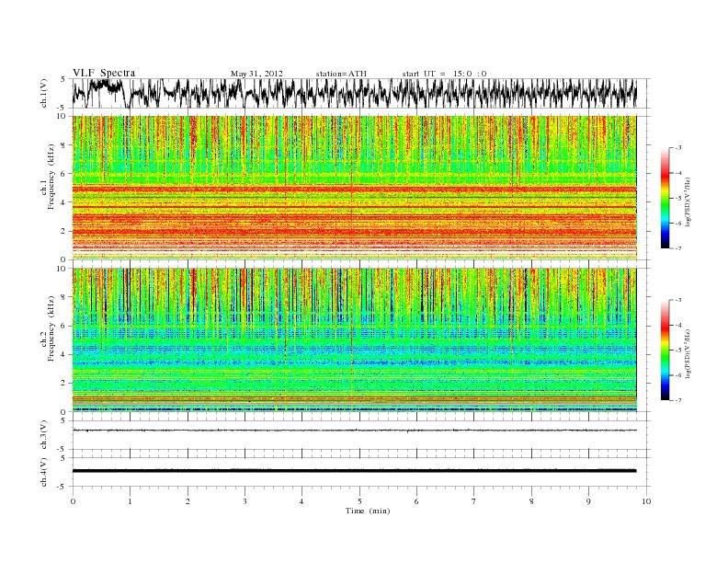The height and width of the screenshot is (563, 728).
Task: Click the ch.1 spectrogram color scale bar
Action: [665, 198]
